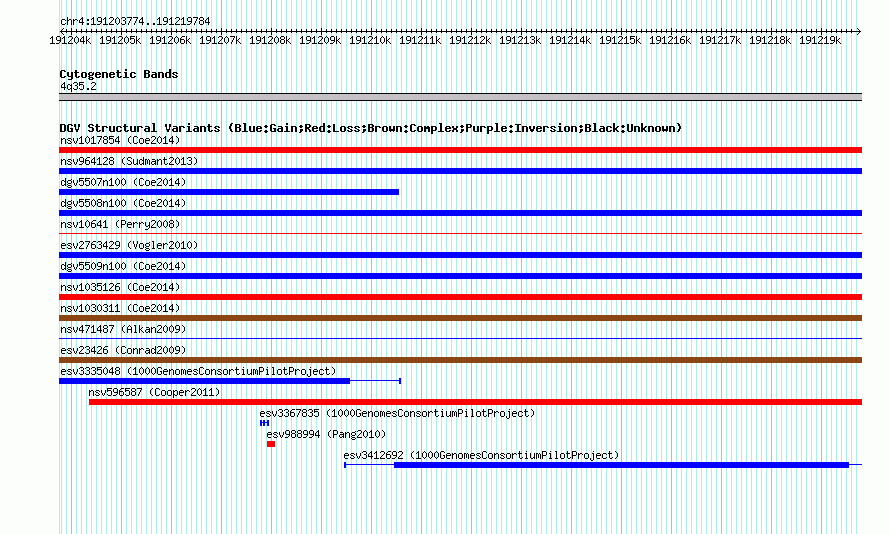The height and width of the screenshot is (534, 890).
Task: Click the blue dgv5509n100 variant bar
Action: coord(460,276)
